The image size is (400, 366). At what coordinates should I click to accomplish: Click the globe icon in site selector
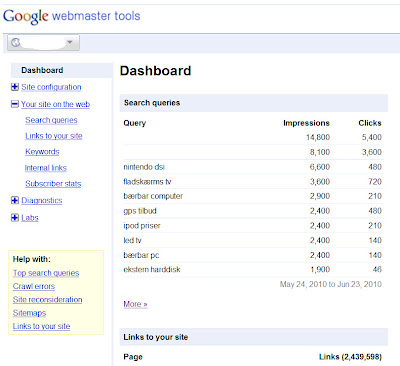point(16,42)
